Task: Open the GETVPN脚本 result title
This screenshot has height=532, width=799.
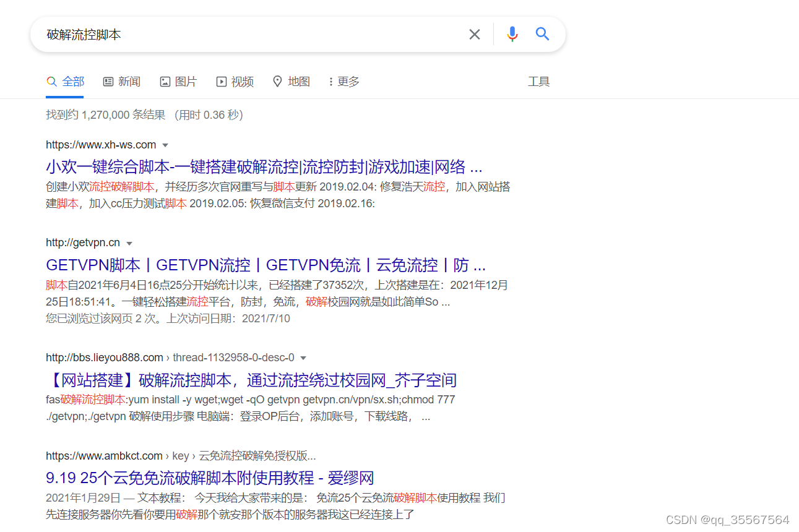Action: [x=266, y=265]
